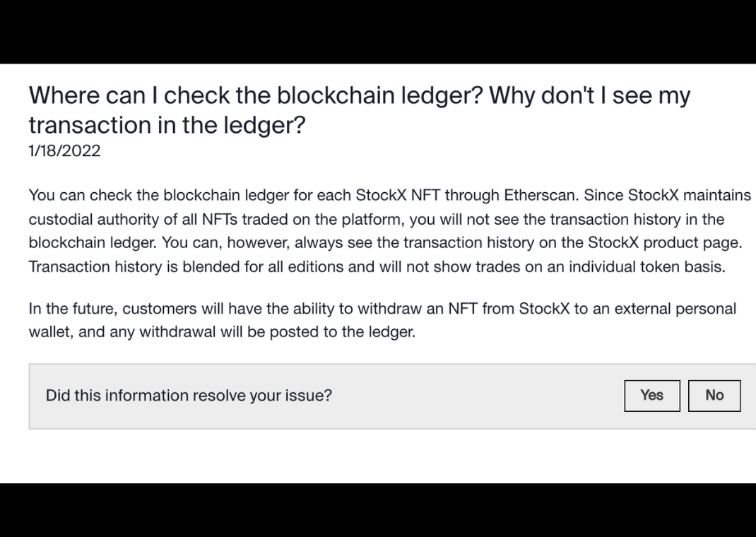Image resolution: width=756 pixels, height=537 pixels.
Task: Click the 'transaction in the ledger?' title line
Action: 167,125
